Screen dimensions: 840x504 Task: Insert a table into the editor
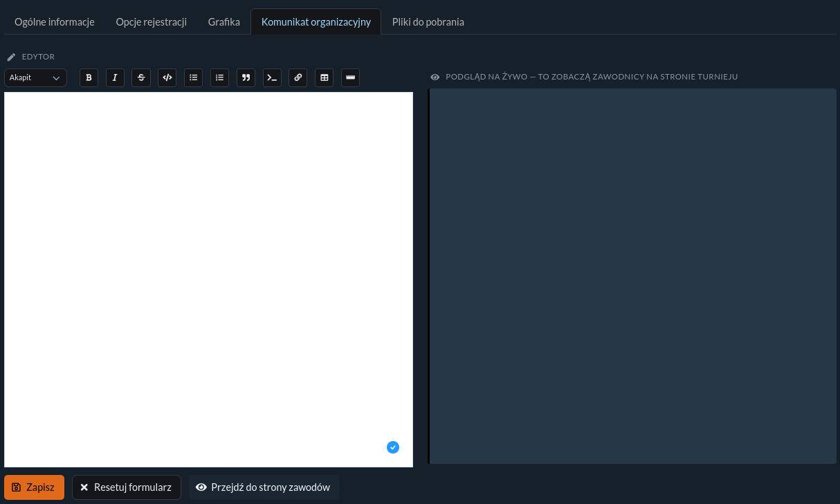tap(324, 77)
